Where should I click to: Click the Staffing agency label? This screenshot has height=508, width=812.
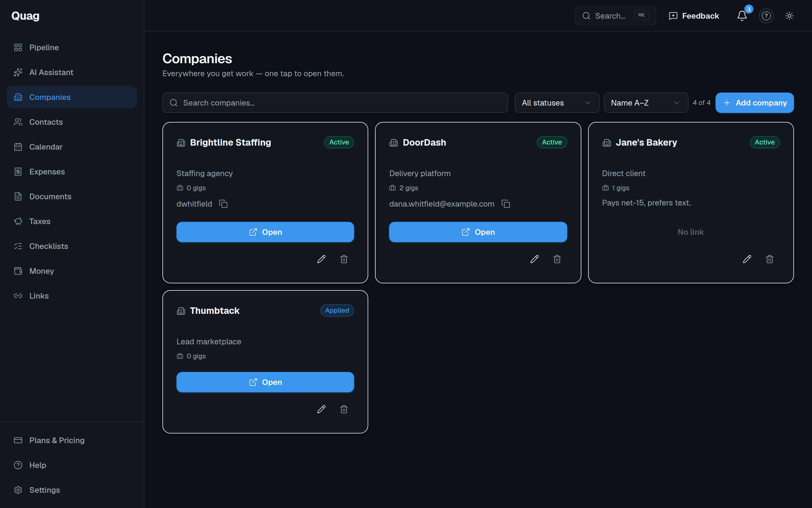pyautogui.click(x=204, y=173)
